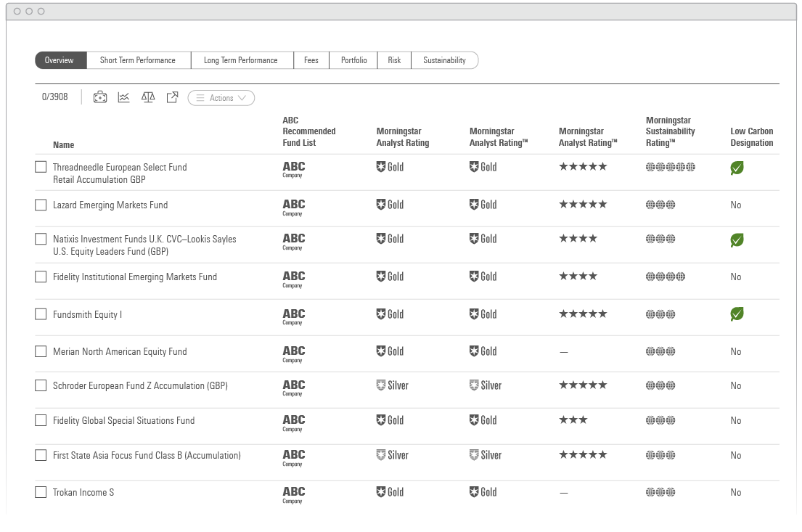
Task: Click the Risk tab
Action: pyautogui.click(x=394, y=60)
